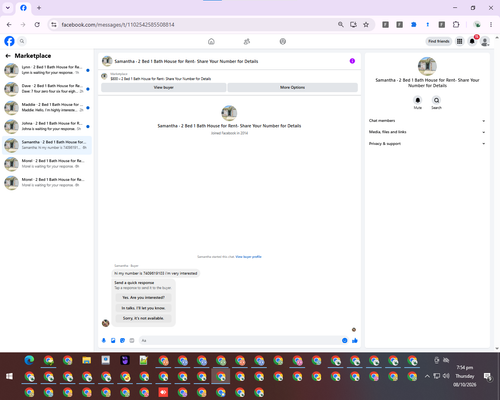
Task: Open the Facebook menu grid icon
Action: tap(460, 41)
